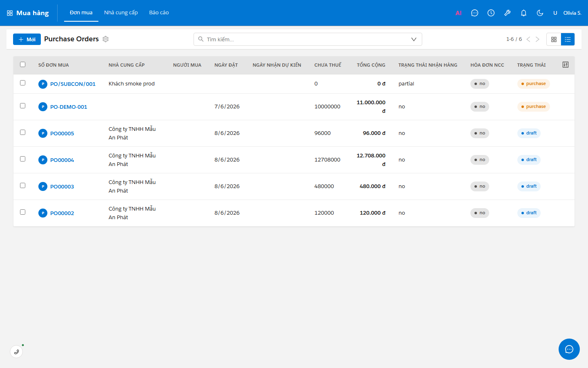Switch to list view
This screenshot has width=588, height=368.
568,39
